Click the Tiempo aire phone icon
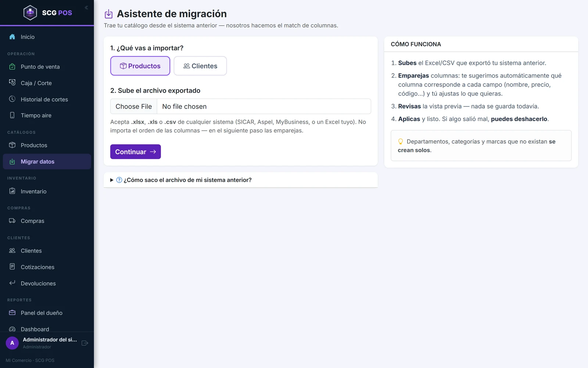The height and width of the screenshot is (368, 588). (12, 115)
